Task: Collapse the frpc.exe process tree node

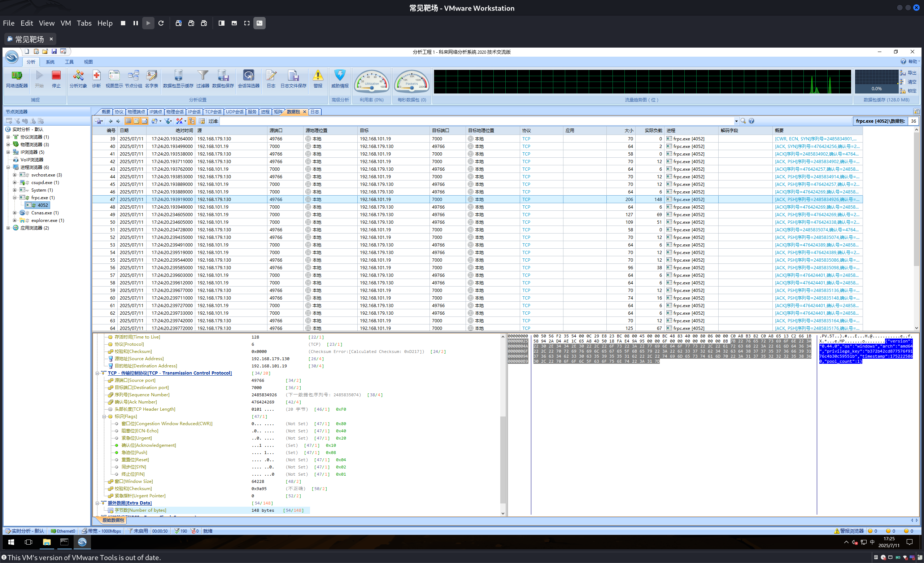Action: tap(15, 197)
